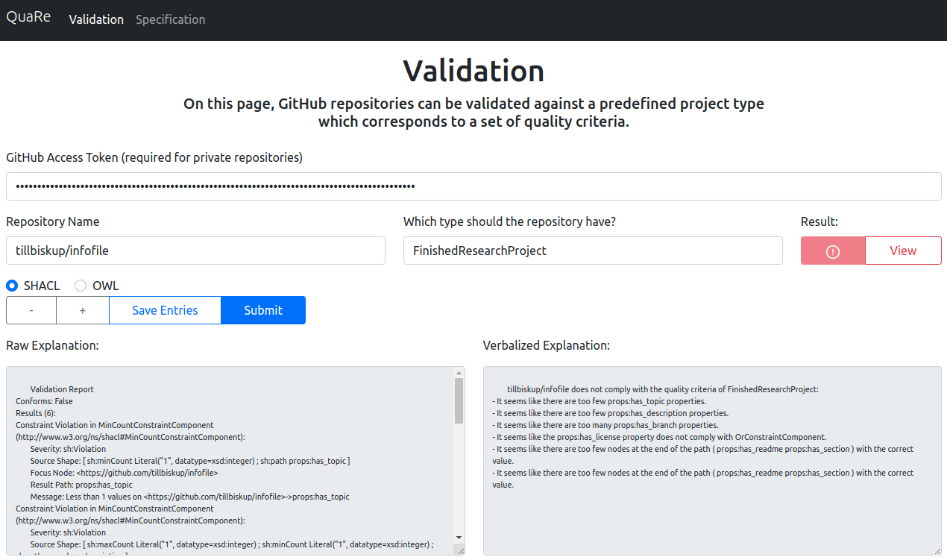Click the Raw Explanation scrollbar thumb

pos(459,399)
